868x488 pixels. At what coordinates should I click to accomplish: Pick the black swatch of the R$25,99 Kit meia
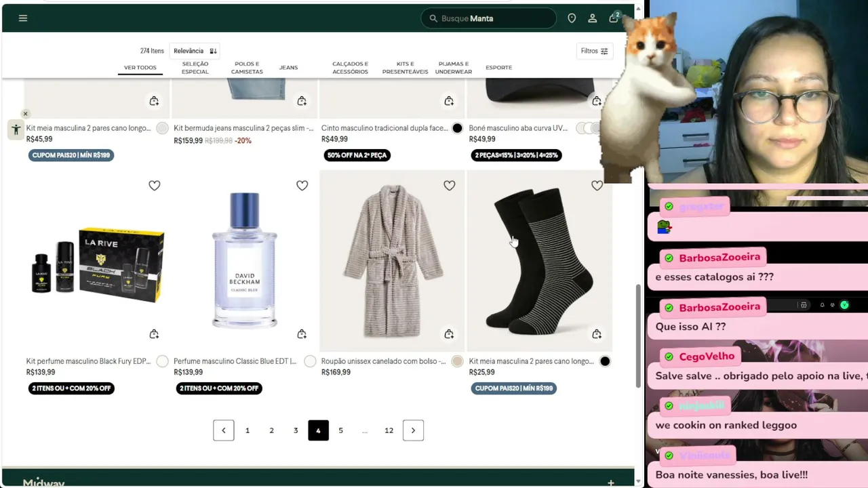coord(605,361)
